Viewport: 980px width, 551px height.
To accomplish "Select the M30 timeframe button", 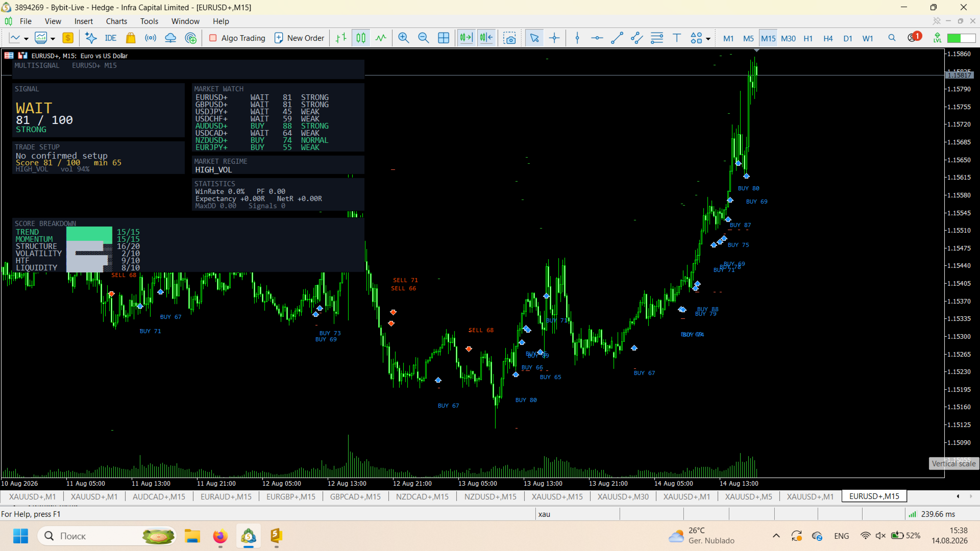I will click(788, 38).
